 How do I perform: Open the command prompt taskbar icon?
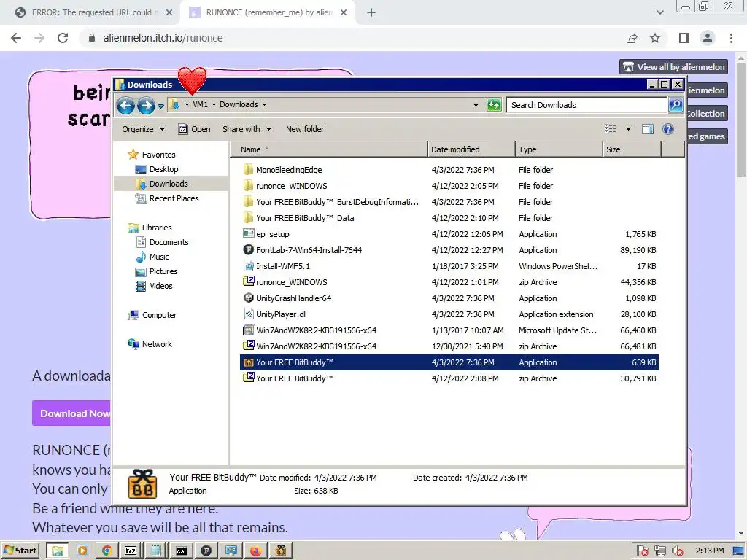[182, 551]
